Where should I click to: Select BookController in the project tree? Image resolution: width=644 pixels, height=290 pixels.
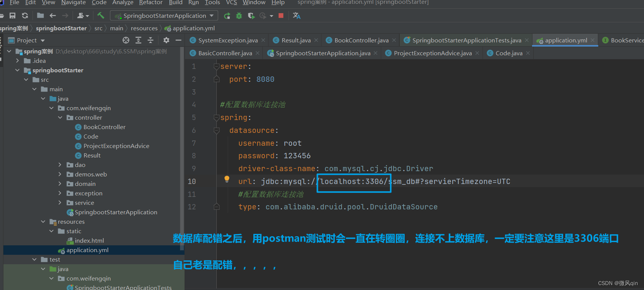point(104,127)
